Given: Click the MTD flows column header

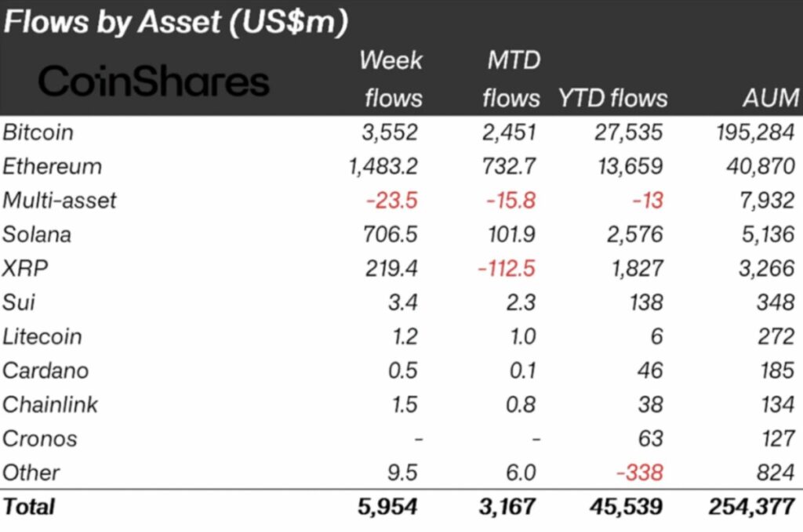Looking at the screenshot, I should point(511,79).
